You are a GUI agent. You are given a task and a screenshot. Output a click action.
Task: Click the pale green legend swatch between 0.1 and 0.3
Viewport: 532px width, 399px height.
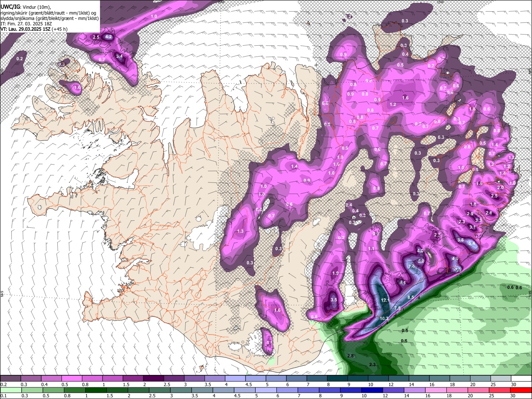tap(11, 390)
